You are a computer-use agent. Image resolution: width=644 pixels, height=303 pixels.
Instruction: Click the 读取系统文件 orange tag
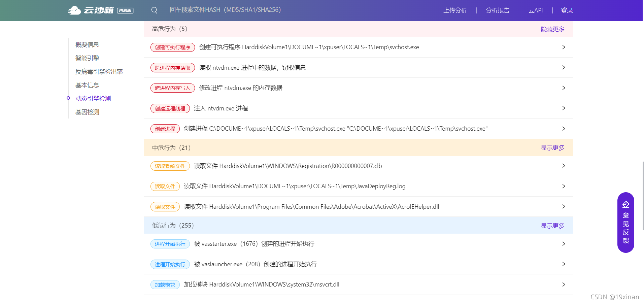pyautogui.click(x=170, y=166)
